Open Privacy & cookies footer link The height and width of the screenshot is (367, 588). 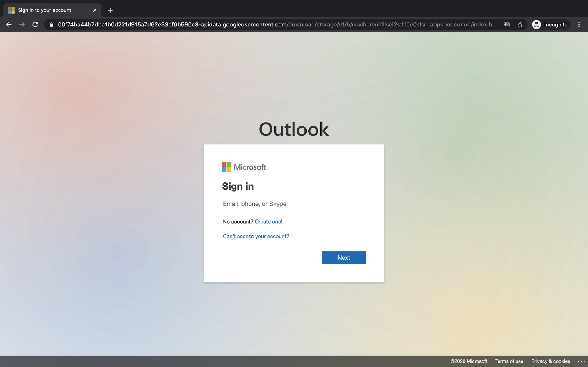pyautogui.click(x=550, y=361)
